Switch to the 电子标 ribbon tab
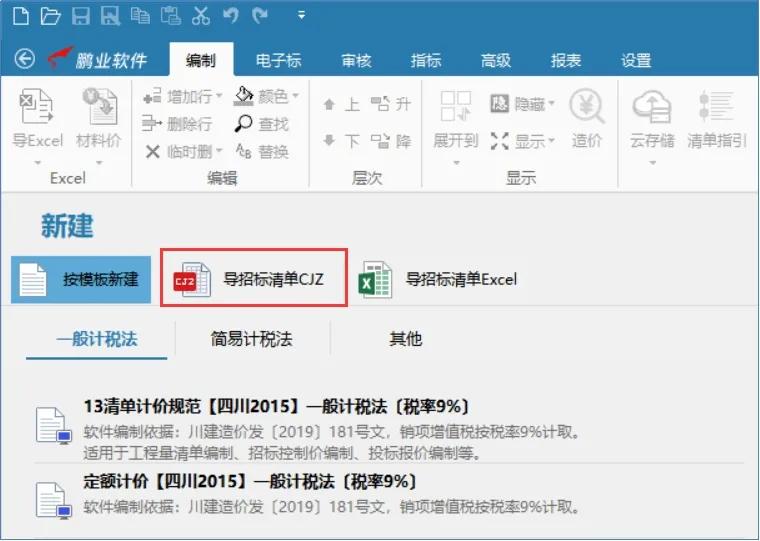Screen dimensions: 760x541 pos(278,61)
